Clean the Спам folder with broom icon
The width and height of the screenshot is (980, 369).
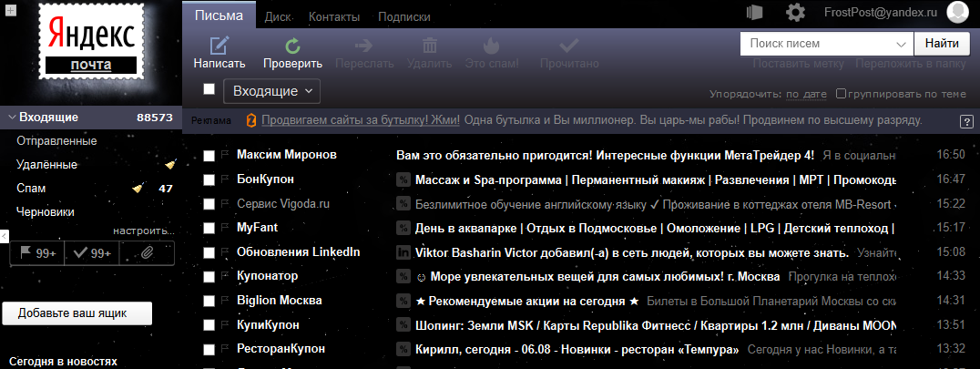pyautogui.click(x=138, y=189)
